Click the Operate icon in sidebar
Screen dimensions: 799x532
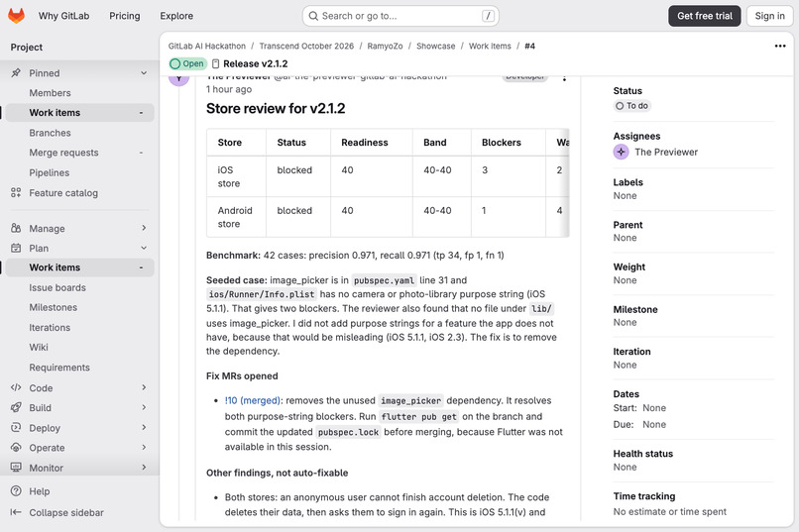[x=16, y=448]
